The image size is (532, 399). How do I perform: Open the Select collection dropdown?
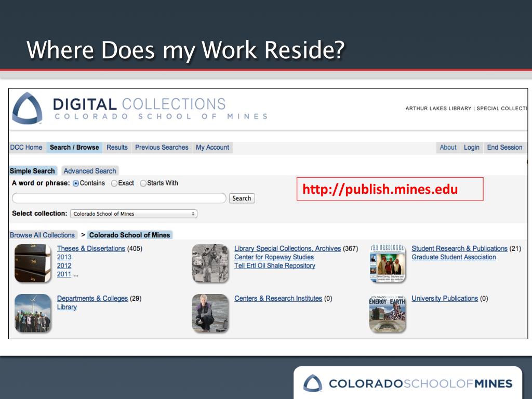134,214
